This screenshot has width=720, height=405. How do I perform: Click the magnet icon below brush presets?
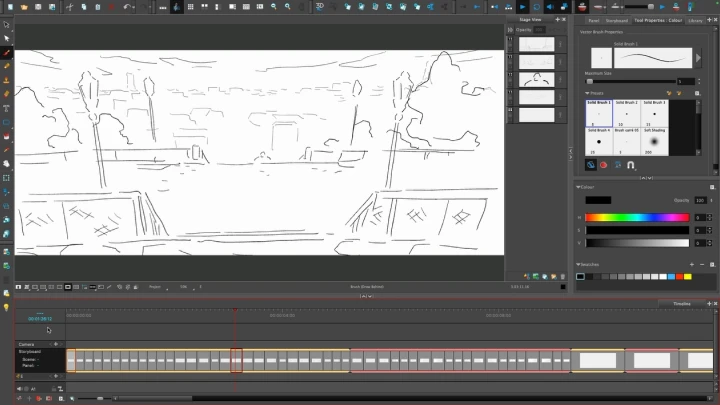click(x=631, y=165)
